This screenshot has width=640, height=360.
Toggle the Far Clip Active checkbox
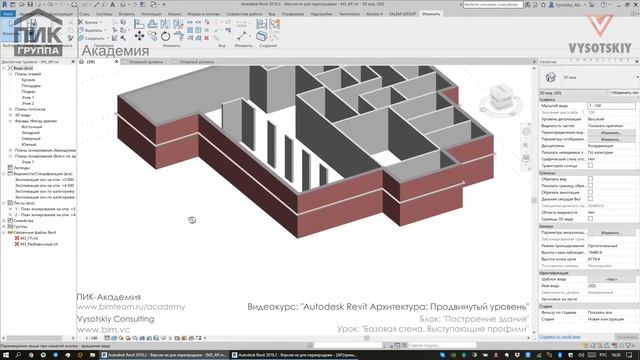click(590, 199)
